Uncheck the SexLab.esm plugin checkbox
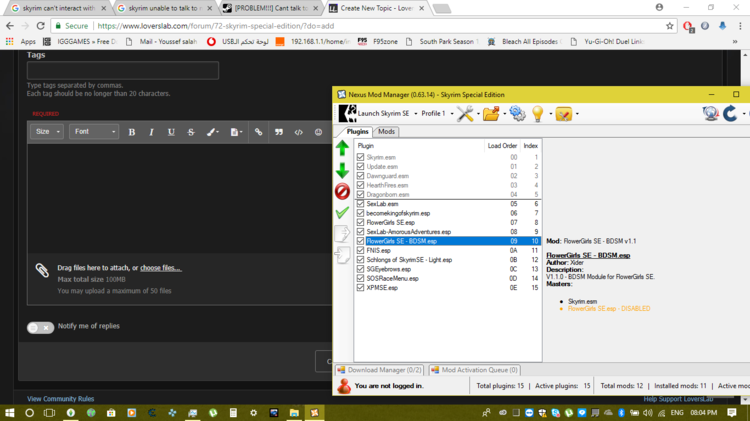The width and height of the screenshot is (750, 421). pyautogui.click(x=360, y=204)
